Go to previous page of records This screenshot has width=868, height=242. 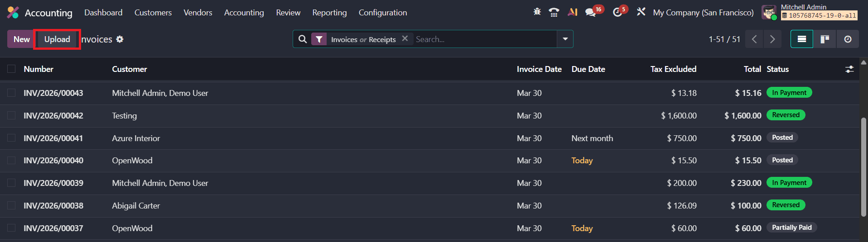tap(754, 39)
